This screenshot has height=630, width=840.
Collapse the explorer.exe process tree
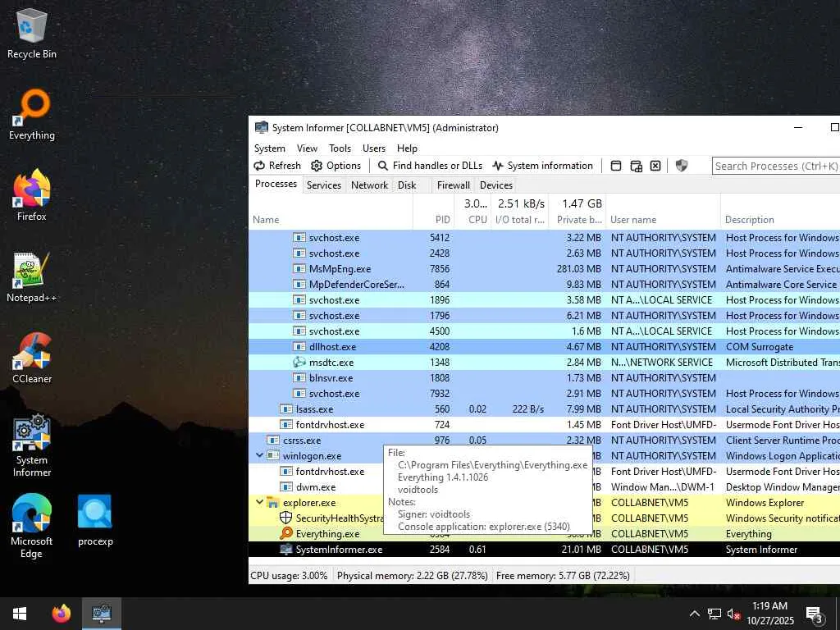click(x=259, y=502)
